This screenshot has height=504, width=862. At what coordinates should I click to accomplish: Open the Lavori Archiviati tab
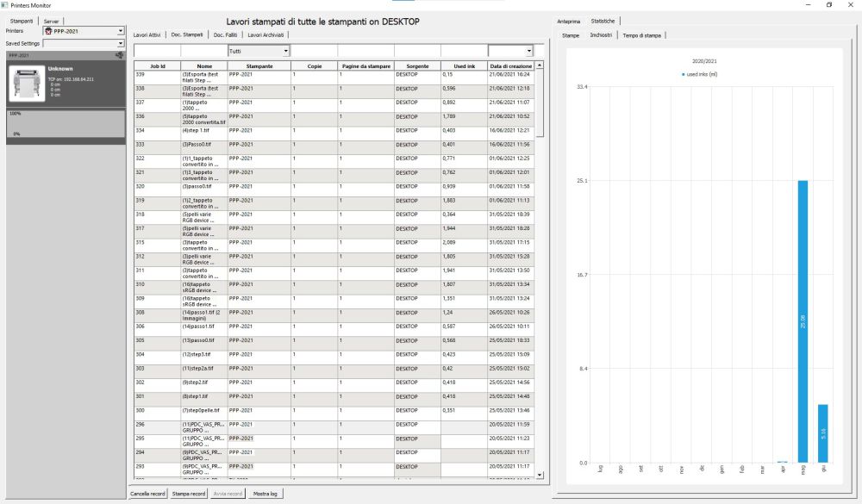click(x=265, y=35)
